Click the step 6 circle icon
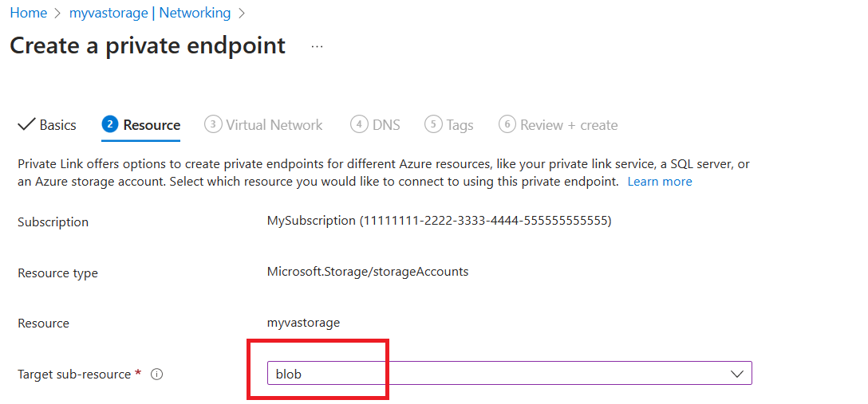 pos(507,124)
